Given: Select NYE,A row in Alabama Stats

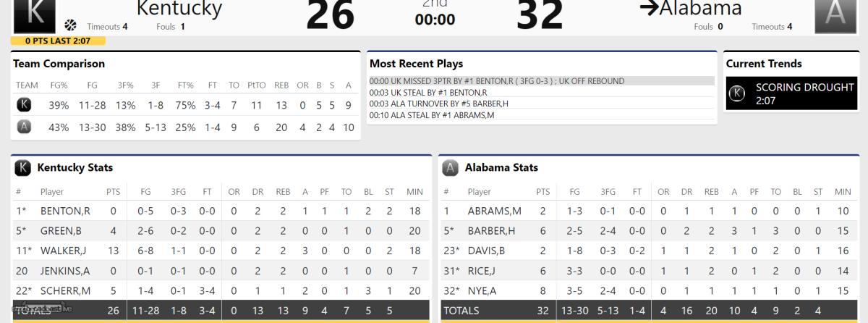Looking at the screenshot, I should tap(648, 290).
